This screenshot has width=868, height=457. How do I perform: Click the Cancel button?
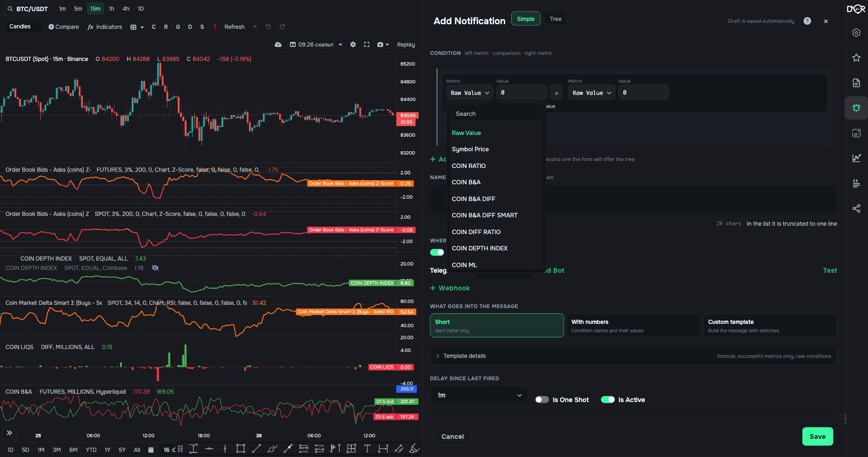point(453,437)
